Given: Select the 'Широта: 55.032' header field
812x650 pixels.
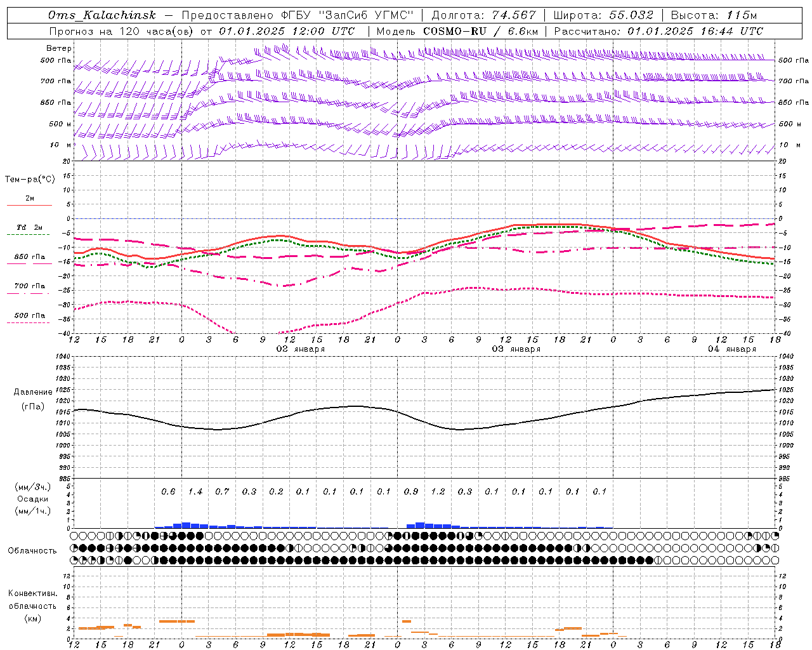Looking at the screenshot, I should coord(603,15).
